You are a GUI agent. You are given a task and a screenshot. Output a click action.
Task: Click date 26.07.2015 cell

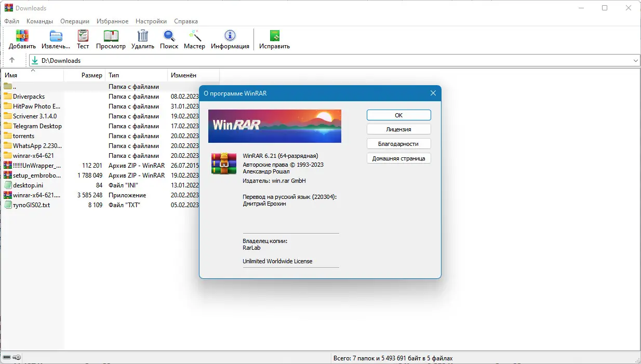[x=185, y=166]
